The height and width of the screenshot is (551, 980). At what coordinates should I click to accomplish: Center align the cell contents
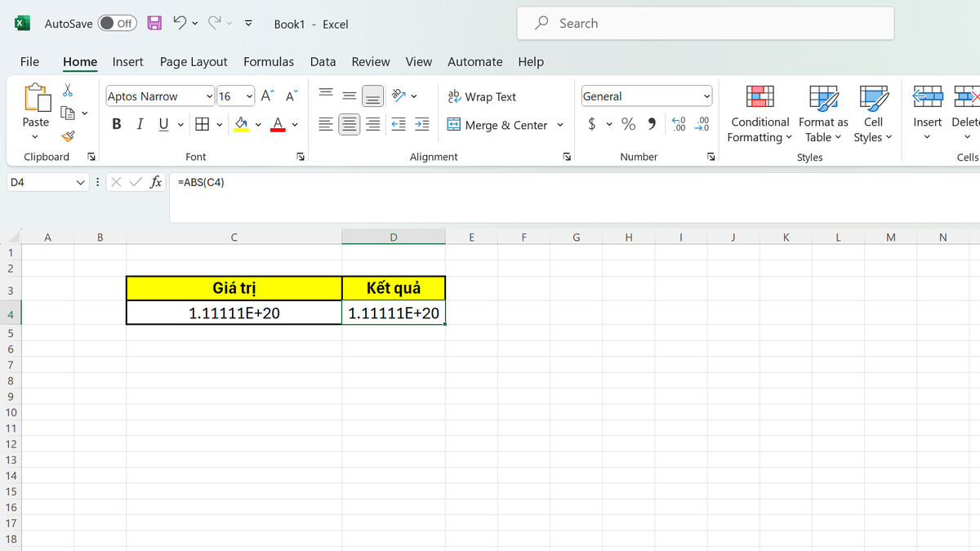(349, 124)
